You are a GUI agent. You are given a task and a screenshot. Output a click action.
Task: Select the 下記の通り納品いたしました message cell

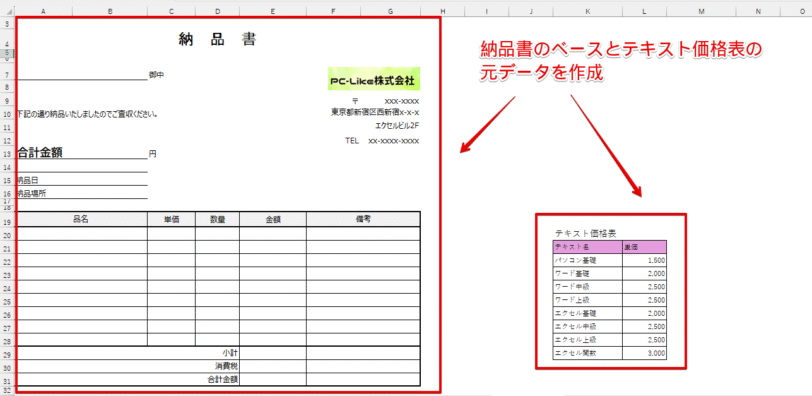88,114
